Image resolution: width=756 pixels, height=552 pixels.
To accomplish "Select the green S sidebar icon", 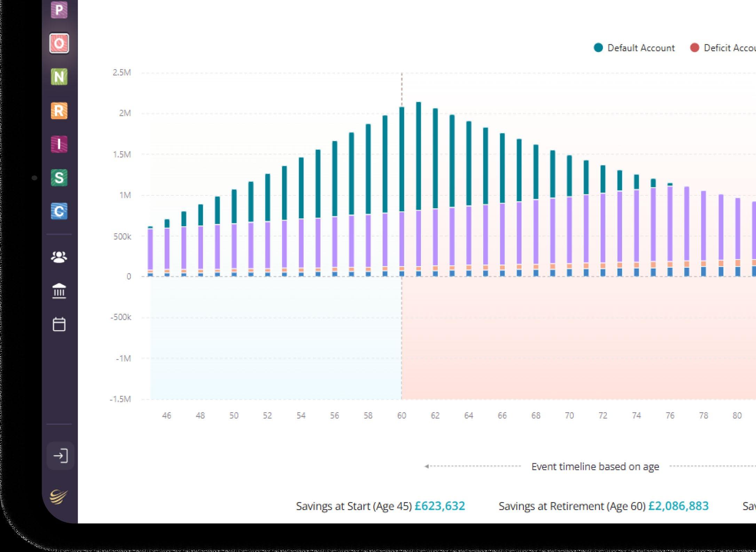I will [x=59, y=178].
